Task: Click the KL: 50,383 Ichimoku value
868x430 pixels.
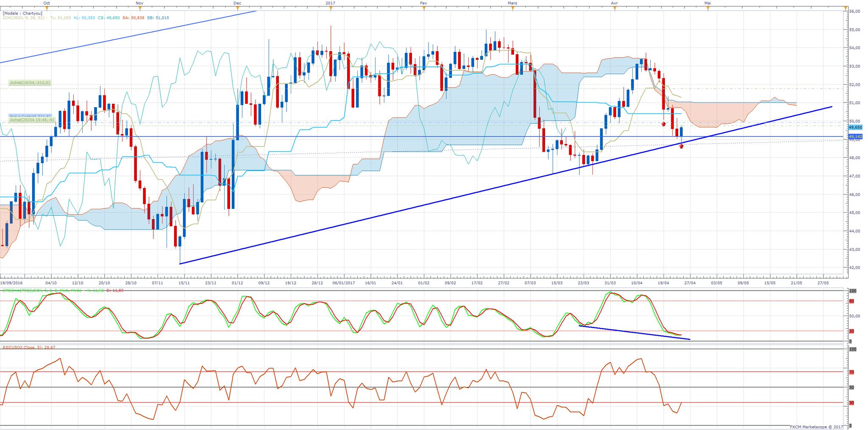Action: coord(84,18)
